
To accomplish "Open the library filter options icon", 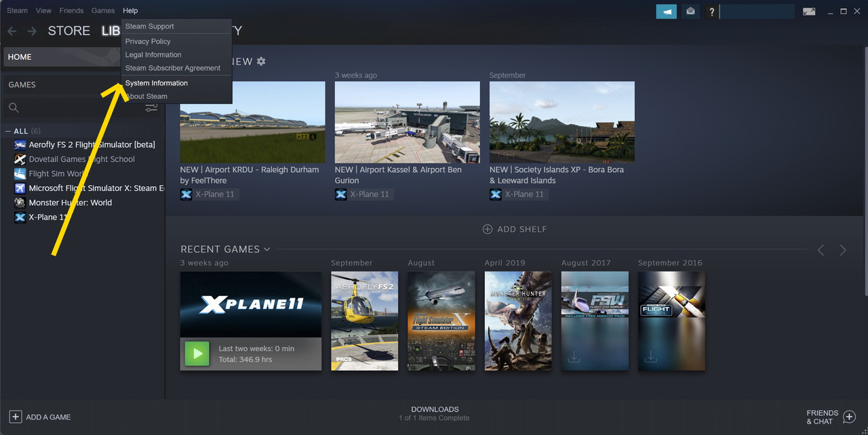I will tap(151, 108).
